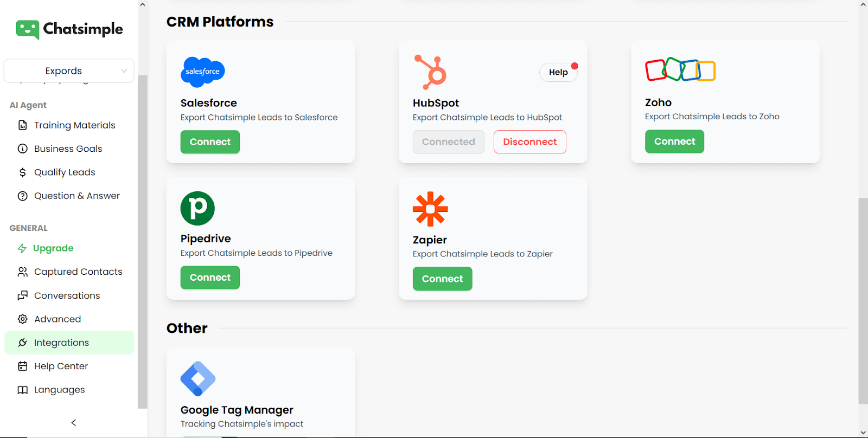Click the Other section heading
Screen dimensions: 868x438
coord(187,328)
